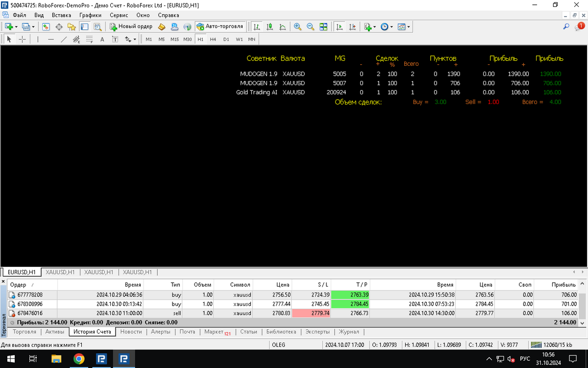Select the Fibonacci retracement tool
Viewport: 588px width, 368px height.
[x=89, y=39]
